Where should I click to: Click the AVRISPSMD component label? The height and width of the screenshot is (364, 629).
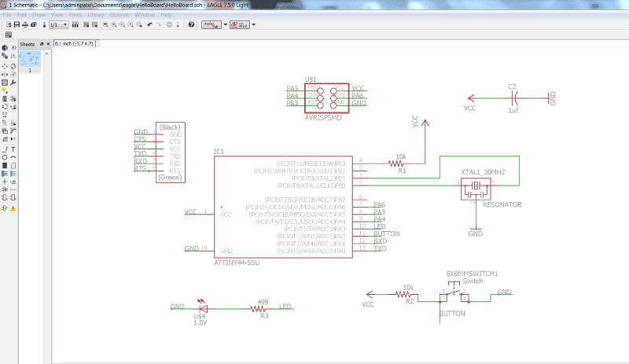pos(323,118)
